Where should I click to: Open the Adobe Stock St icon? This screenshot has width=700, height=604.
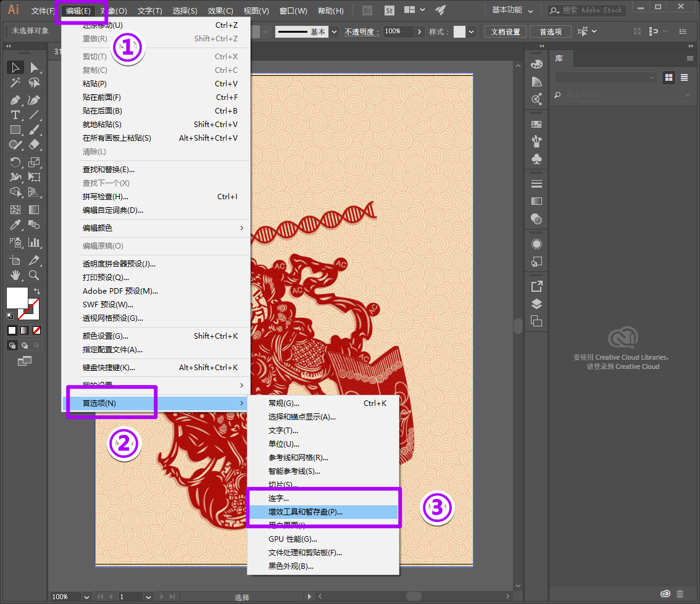(x=390, y=10)
